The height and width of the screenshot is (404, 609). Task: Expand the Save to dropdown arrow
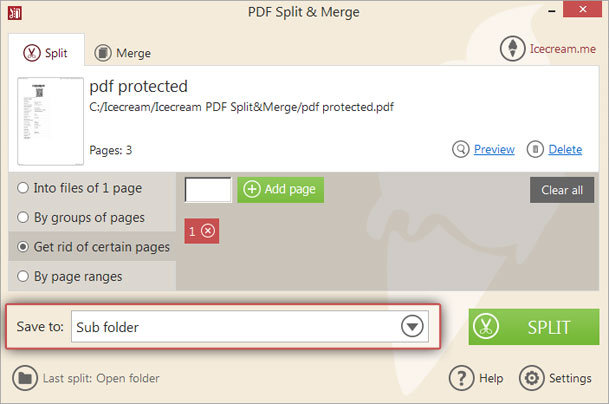coord(412,326)
